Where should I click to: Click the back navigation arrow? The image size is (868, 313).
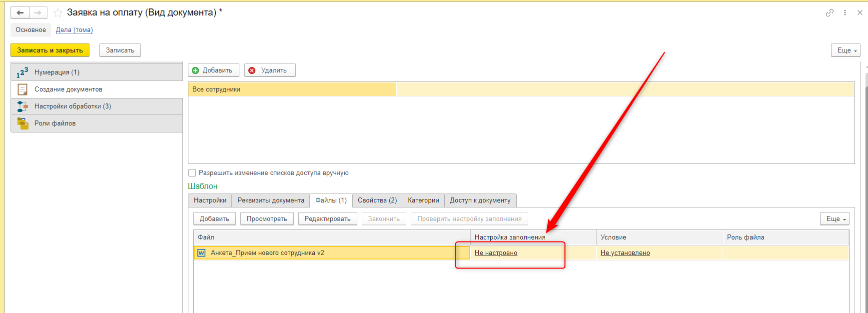20,12
